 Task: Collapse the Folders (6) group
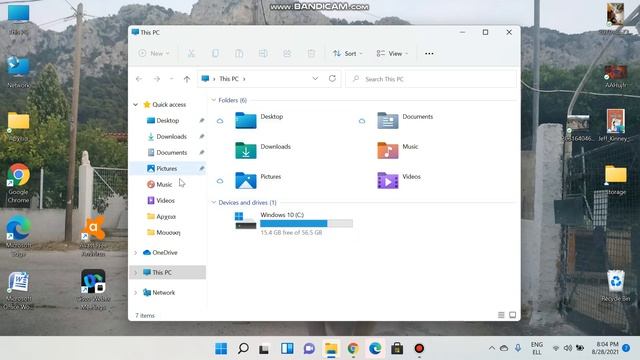click(213, 100)
